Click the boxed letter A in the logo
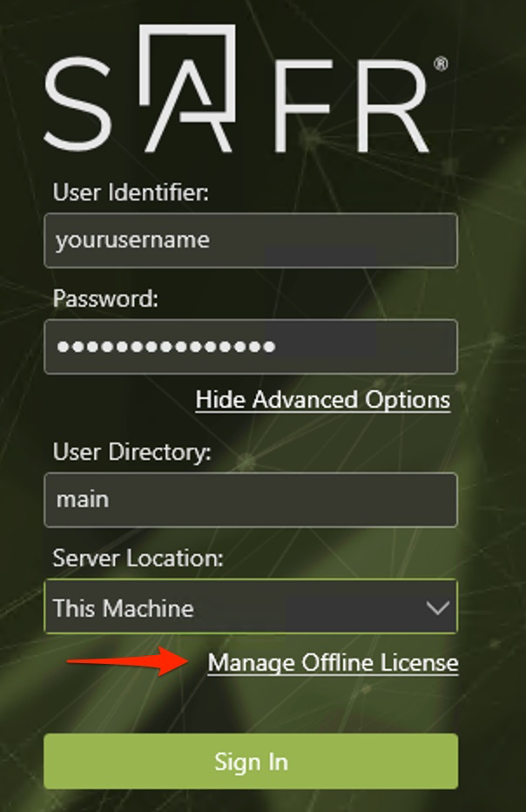 188,87
